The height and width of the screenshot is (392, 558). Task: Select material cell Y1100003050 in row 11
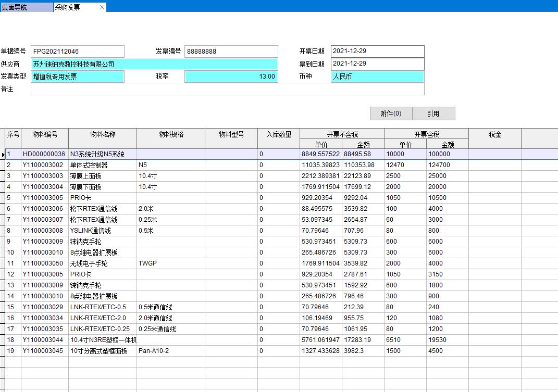(x=45, y=263)
